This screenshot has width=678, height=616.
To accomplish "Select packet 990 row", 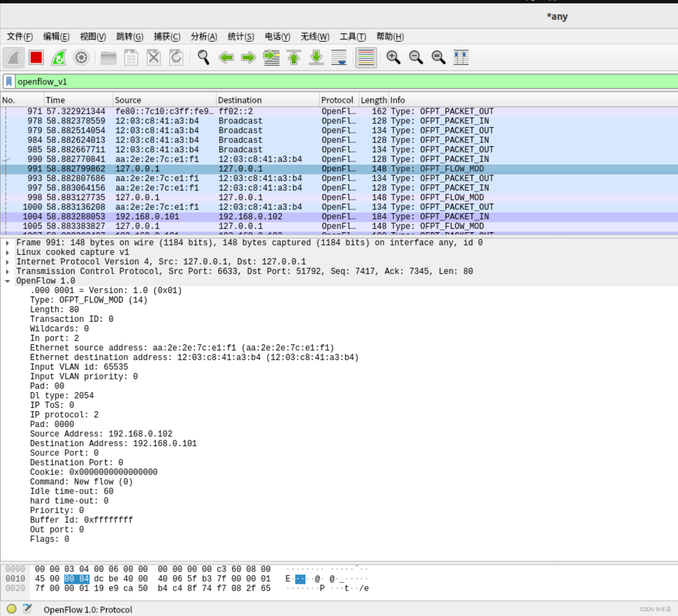I will point(339,159).
